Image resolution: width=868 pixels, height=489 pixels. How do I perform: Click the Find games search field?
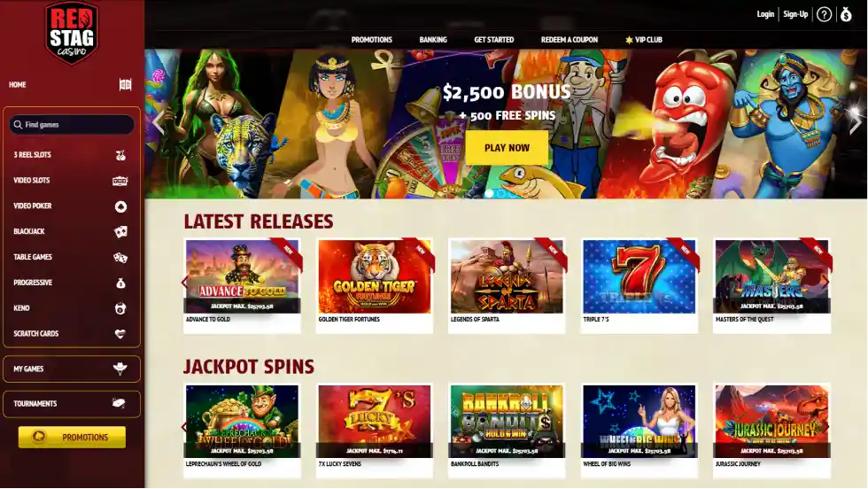point(72,125)
